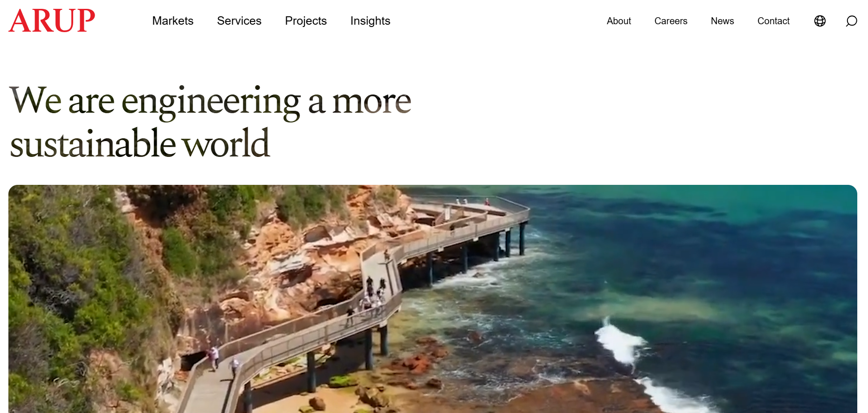Open the Markets menu
The image size is (868, 413).
pyautogui.click(x=172, y=21)
